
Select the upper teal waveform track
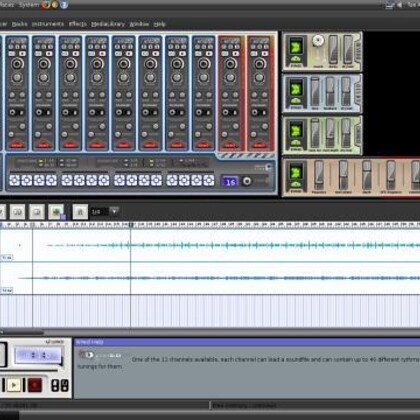[210, 246]
